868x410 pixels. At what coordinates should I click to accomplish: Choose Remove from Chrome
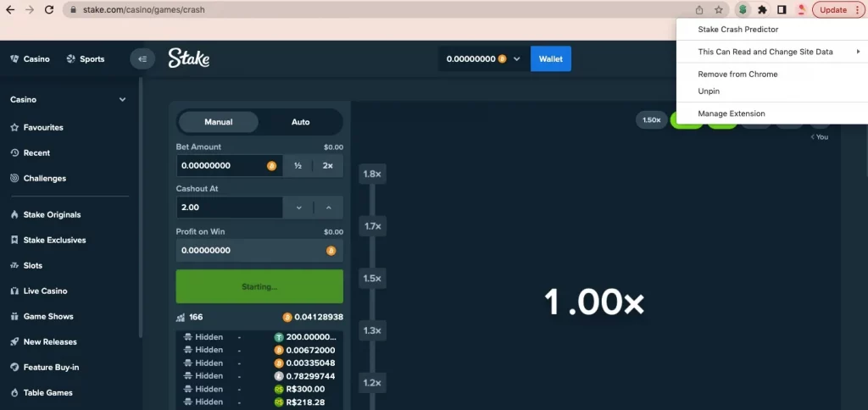[771, 75]
